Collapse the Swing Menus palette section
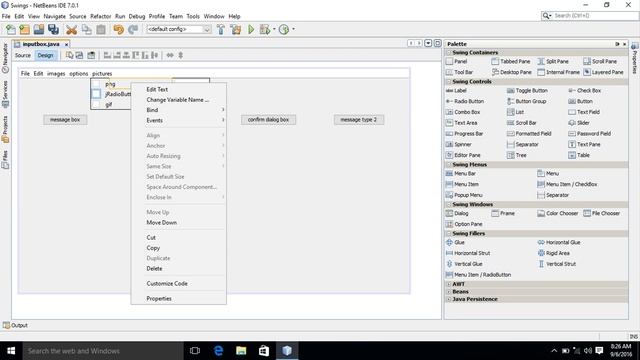This screenshot has width=640, height=360. pos(449,164)
